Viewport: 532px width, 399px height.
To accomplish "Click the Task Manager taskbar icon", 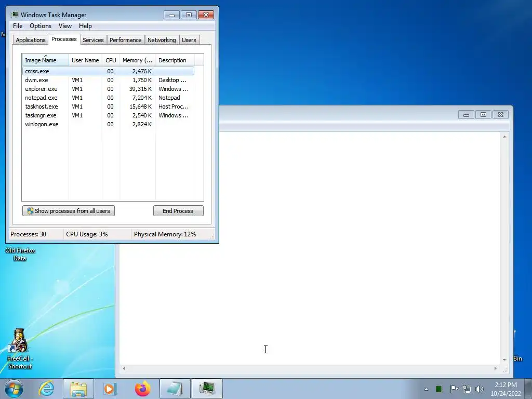I will 207,389.
